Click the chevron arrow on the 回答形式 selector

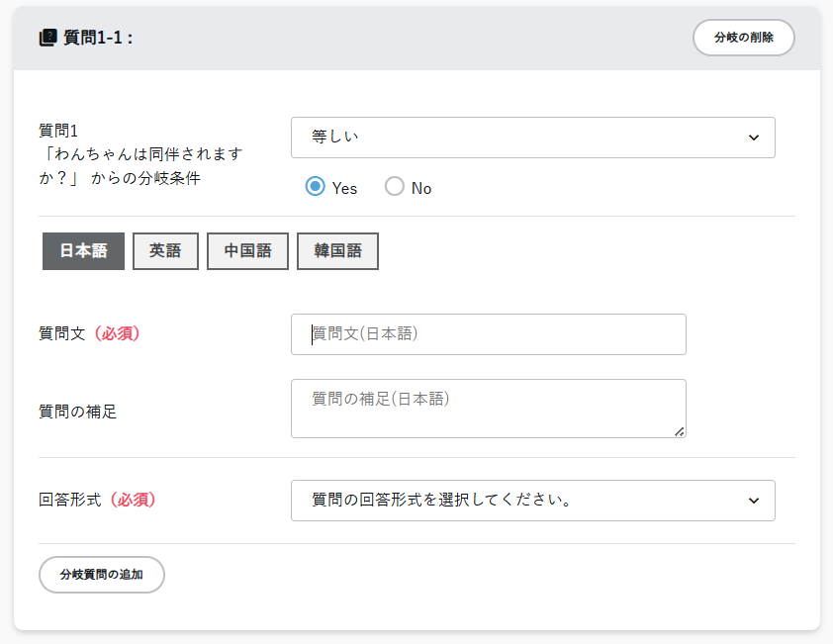point(754,501)
